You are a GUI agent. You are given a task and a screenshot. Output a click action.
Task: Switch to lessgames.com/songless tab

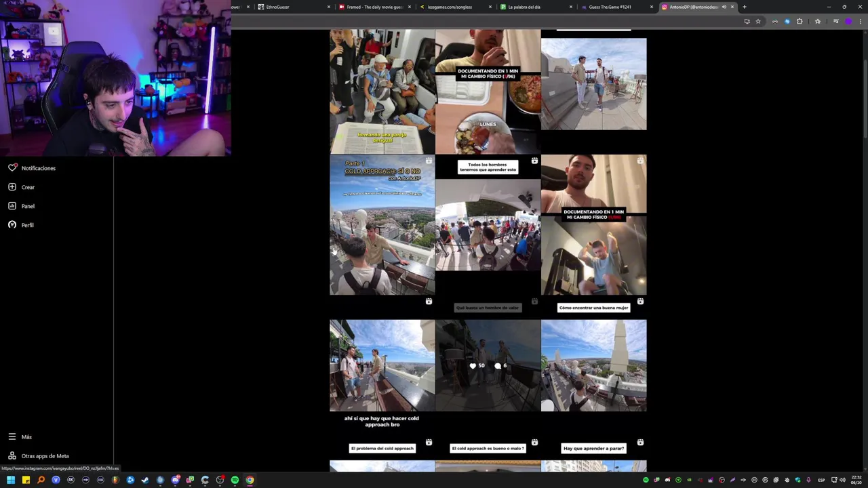tap(456, 7)
